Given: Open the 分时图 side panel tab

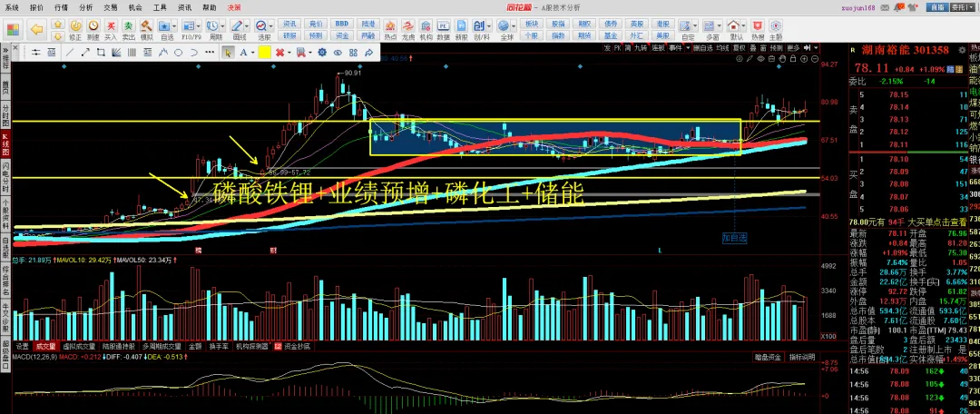Looking at the screenshot, I should (5, 116).
